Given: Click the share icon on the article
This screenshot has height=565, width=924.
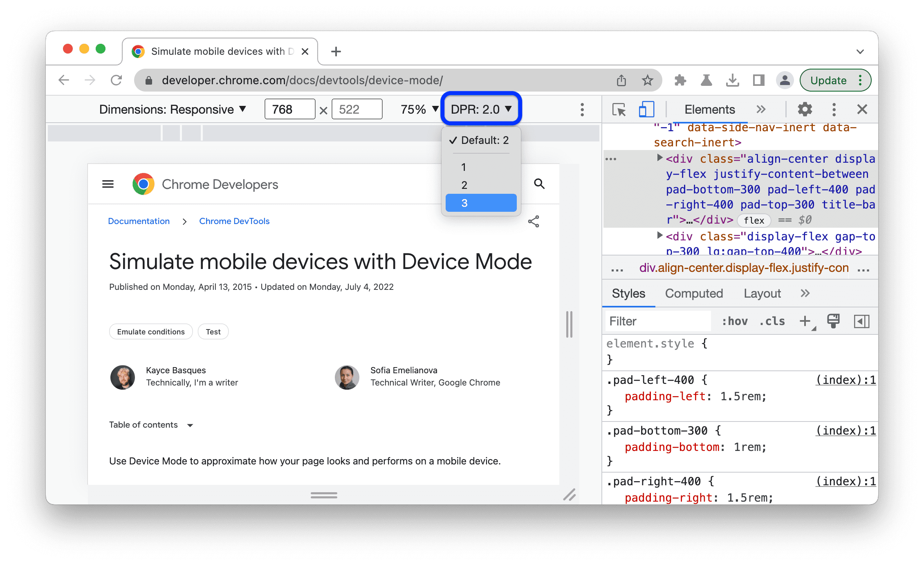Looking at the screenshot, I should tap(533, 221).
